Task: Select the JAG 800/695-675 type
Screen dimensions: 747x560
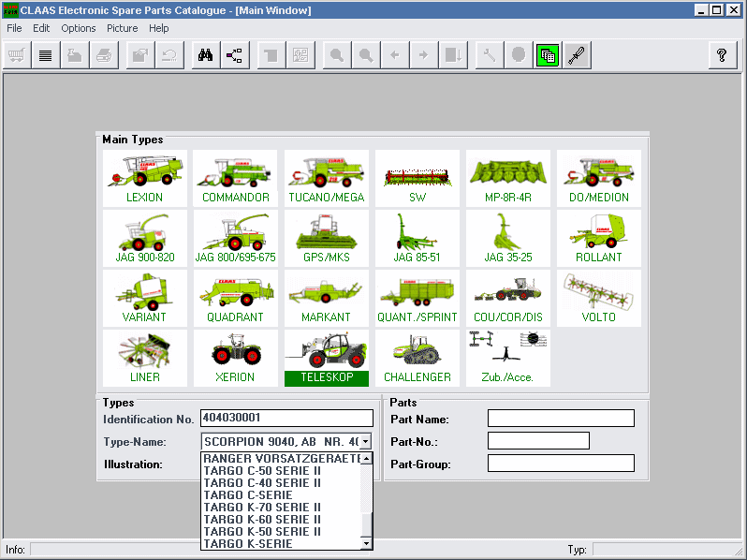Action: pyautogui.click(x=235, y=238)
